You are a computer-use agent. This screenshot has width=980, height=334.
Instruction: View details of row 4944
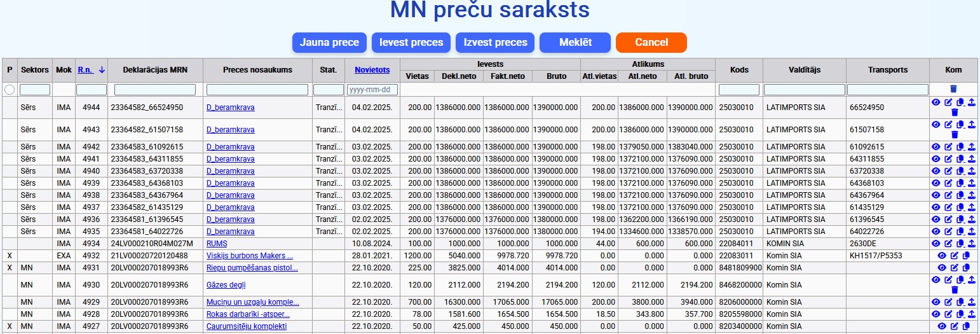pyautogui.click(x=936, y=102)
